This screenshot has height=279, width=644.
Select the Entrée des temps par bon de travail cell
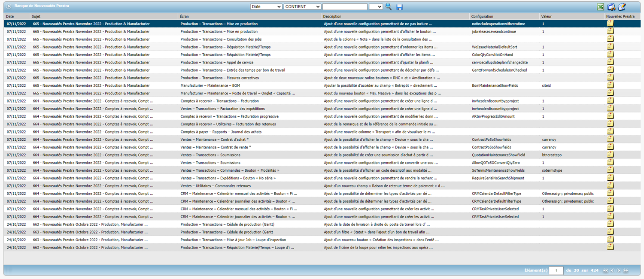point(233,70)
